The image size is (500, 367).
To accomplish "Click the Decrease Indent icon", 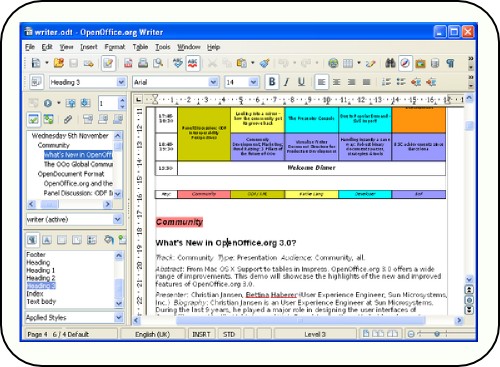I will click(416, 82).
